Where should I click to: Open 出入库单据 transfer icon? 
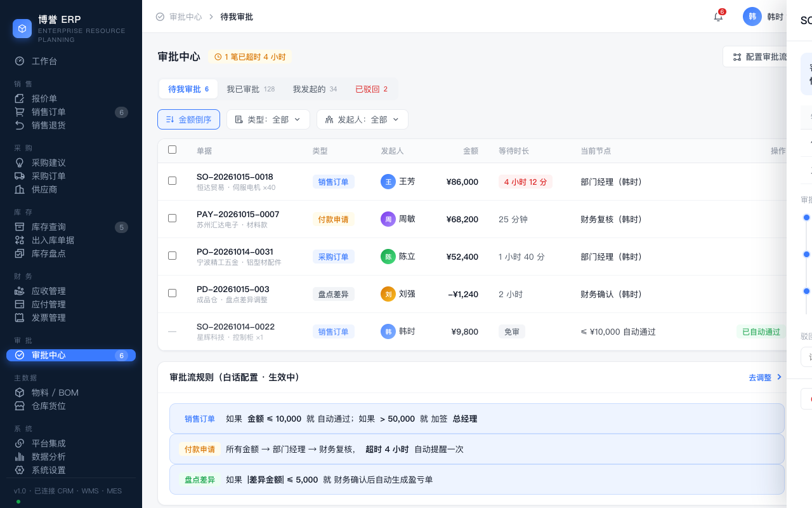point(20,240)
